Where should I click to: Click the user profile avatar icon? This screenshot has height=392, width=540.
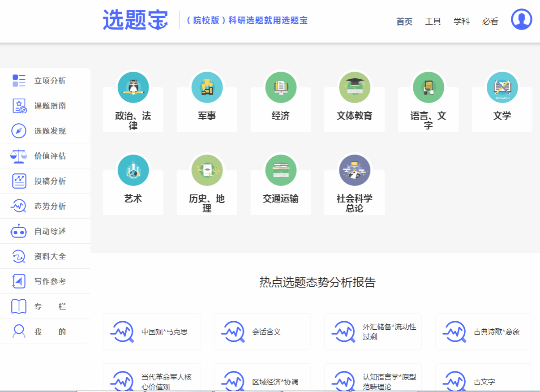coord(521,20)
